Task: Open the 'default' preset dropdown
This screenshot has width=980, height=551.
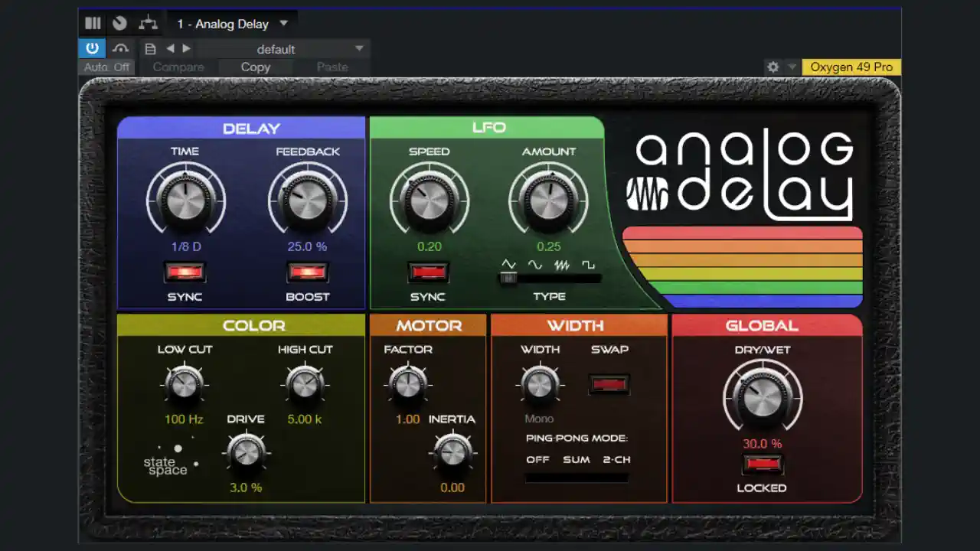Action: click(359, 49)
